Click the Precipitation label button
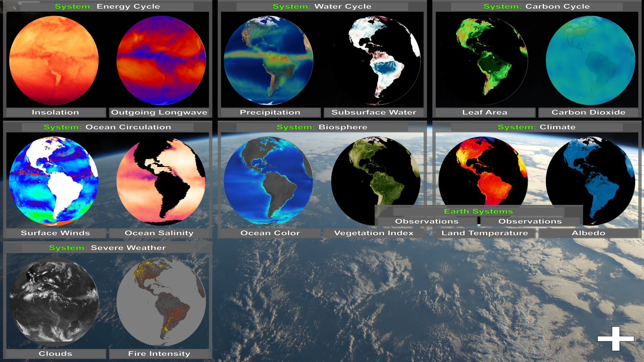The width and height of the screenshot is (644, 362). (x=270, y=112)
